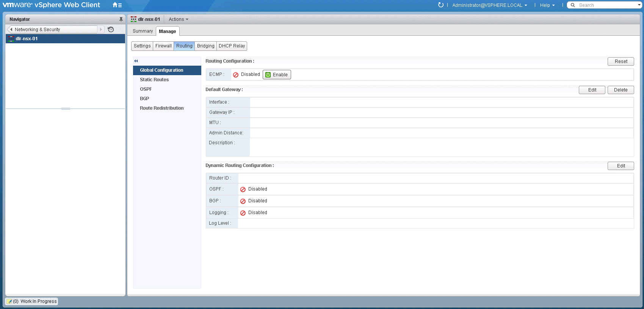Screen dimensions: 644x309
Task: Click the dlr-nsx-01 edge icon in title
Action: pyautogui.click(x=133, y=19)
